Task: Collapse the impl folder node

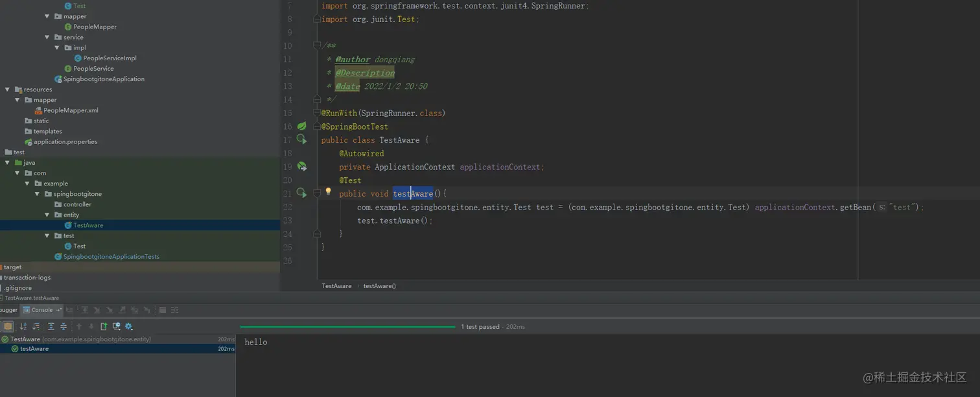Action: (57, 47)
